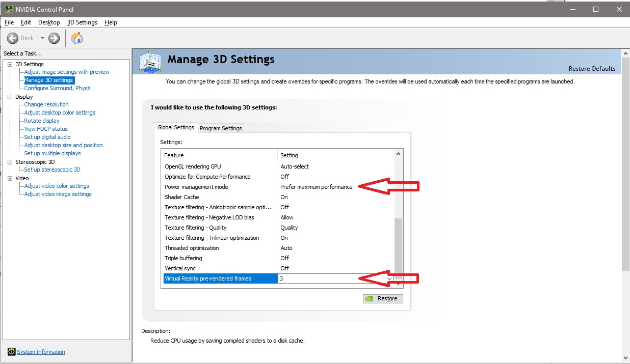The width and height of the screenshot is (630, 364).
Task: Switch to the Program Settings tab
Action: [221, 128]
